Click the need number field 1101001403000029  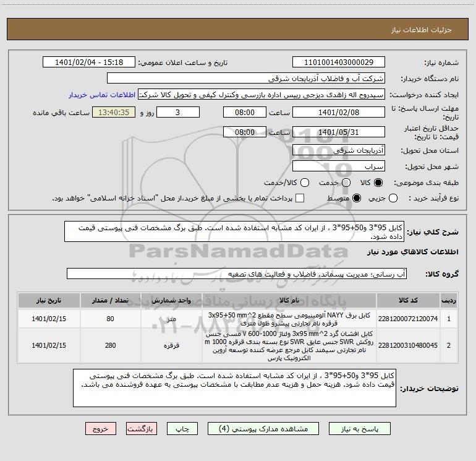point(339,62)
